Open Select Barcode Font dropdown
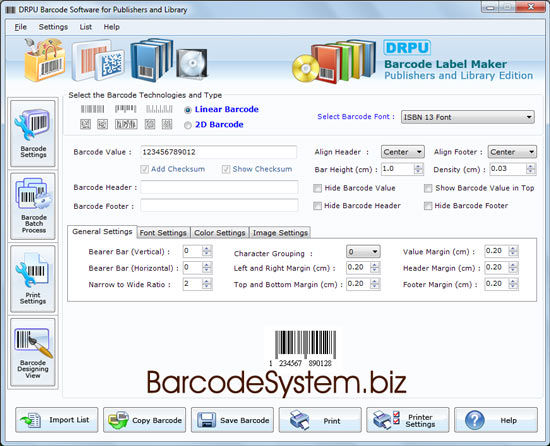 468,117
